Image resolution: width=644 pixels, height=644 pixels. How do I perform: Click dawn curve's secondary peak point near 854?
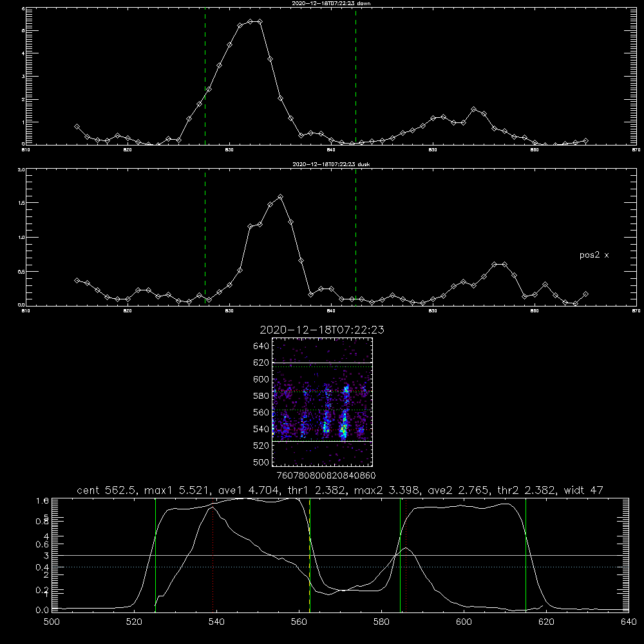click(473, 109)
